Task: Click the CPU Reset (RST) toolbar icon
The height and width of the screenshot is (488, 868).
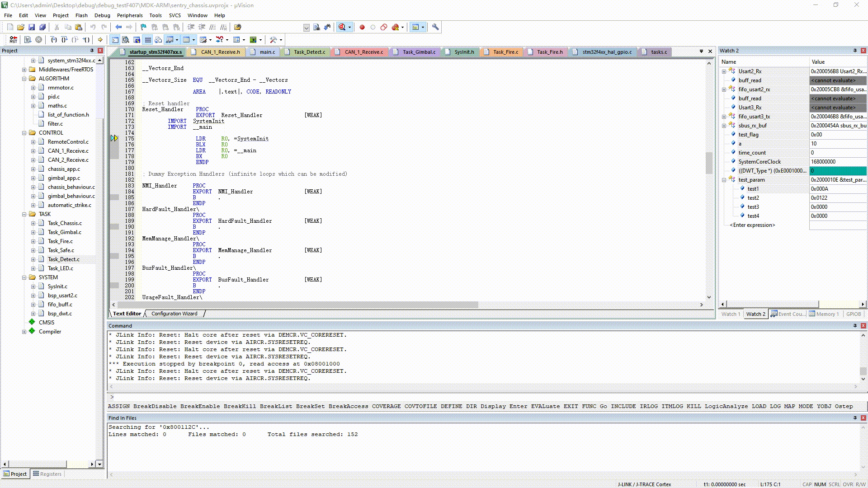Action: pos(13,40)
